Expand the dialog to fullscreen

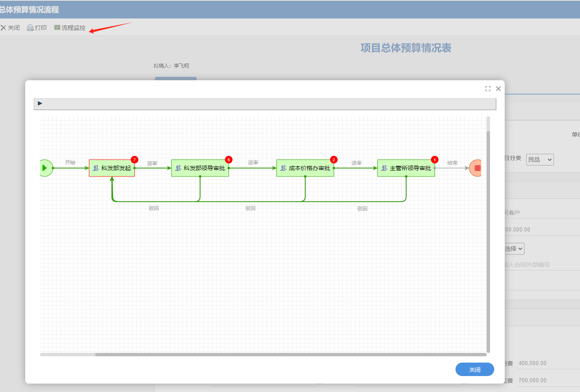pyautogui.click(x=488, y=89)
